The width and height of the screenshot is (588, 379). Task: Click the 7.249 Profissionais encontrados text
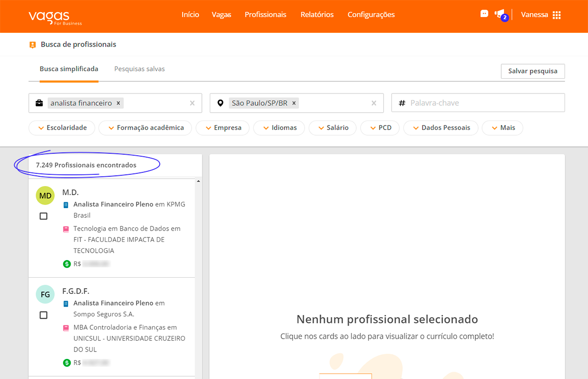86,165
